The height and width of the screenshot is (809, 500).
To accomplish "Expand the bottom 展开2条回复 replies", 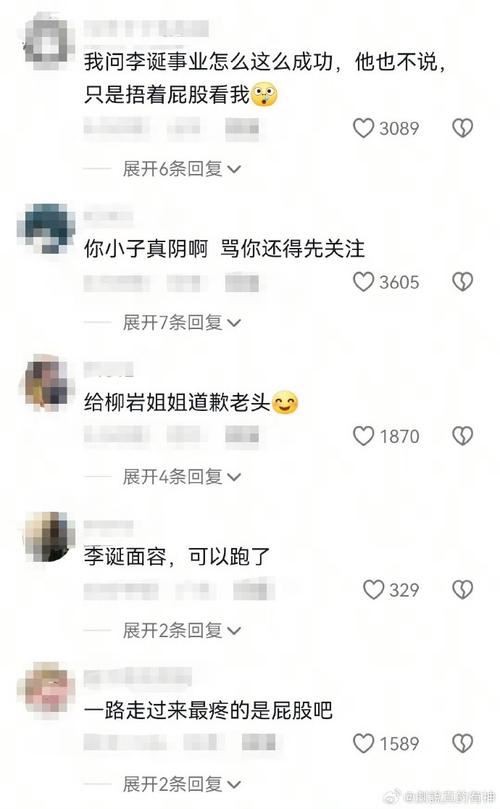I will 182,784.
